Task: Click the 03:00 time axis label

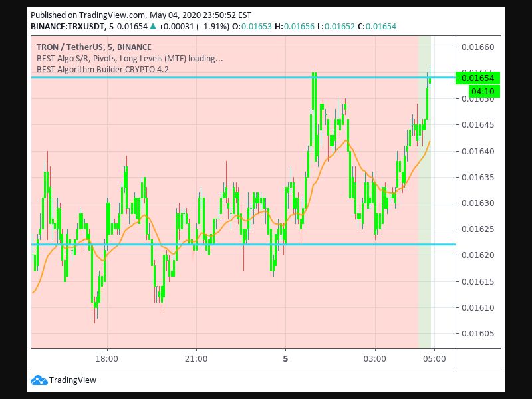Action: 374,359
